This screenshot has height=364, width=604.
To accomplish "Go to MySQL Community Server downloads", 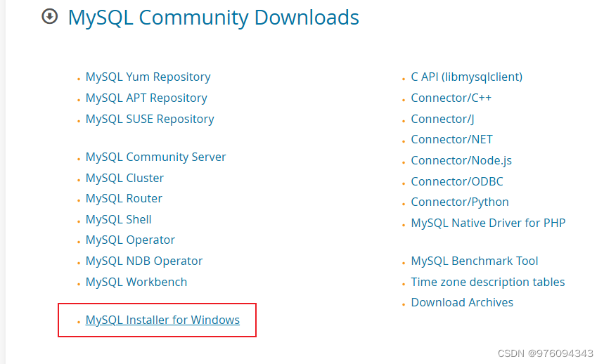I will click(x=155, y=157).
